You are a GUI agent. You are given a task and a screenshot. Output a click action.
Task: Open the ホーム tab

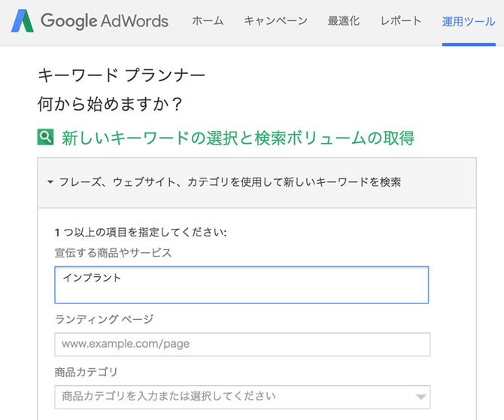click(208, 21)
